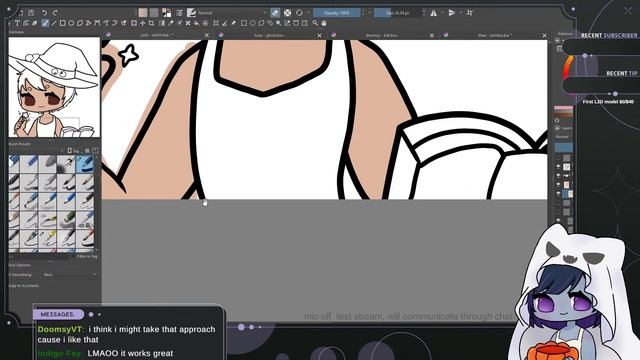
Task: Select the Zoom tool
Action: pyautogui.click(x=315, y=23)
